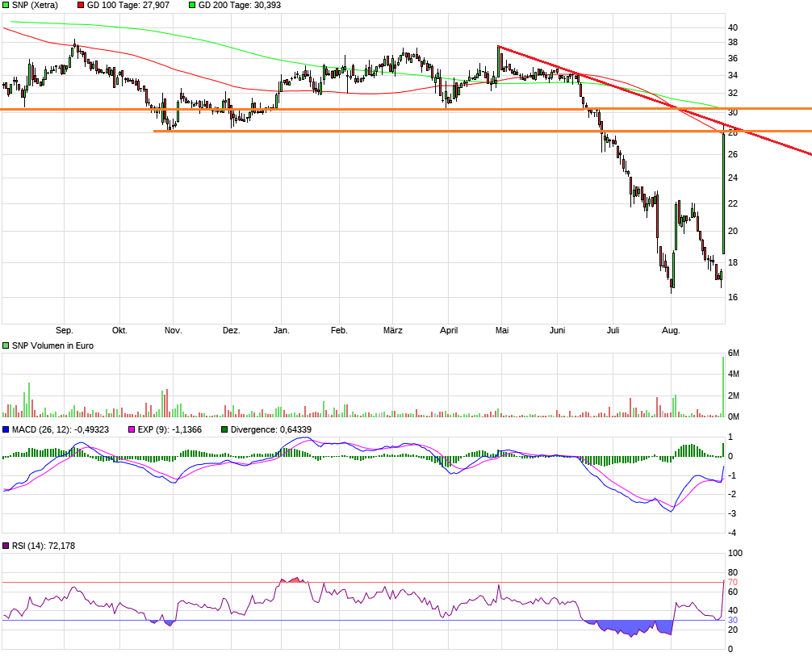Click the tallest green volume bar at right
This screenshot has width=812, height=657.
click(723, 387)
